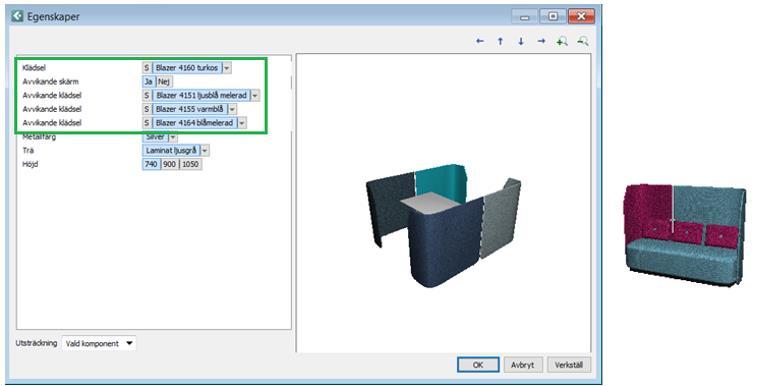Open the Laminat ljusgrå Trä dropdown
Viewport: 768px width, 386px height.
[205, 150]
